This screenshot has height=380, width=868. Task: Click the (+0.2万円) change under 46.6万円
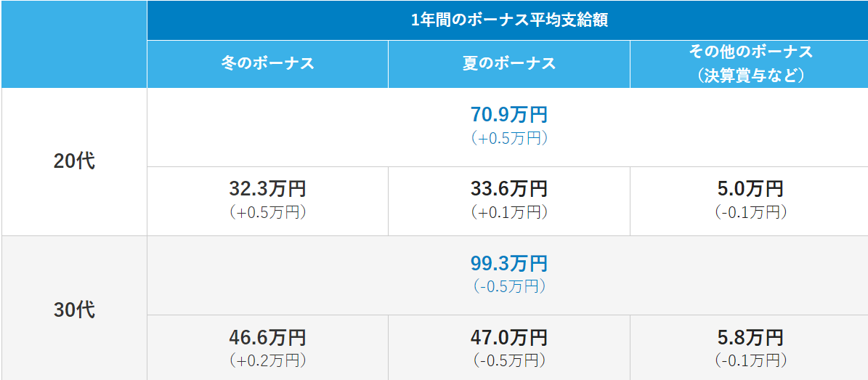tap(267, 360)
